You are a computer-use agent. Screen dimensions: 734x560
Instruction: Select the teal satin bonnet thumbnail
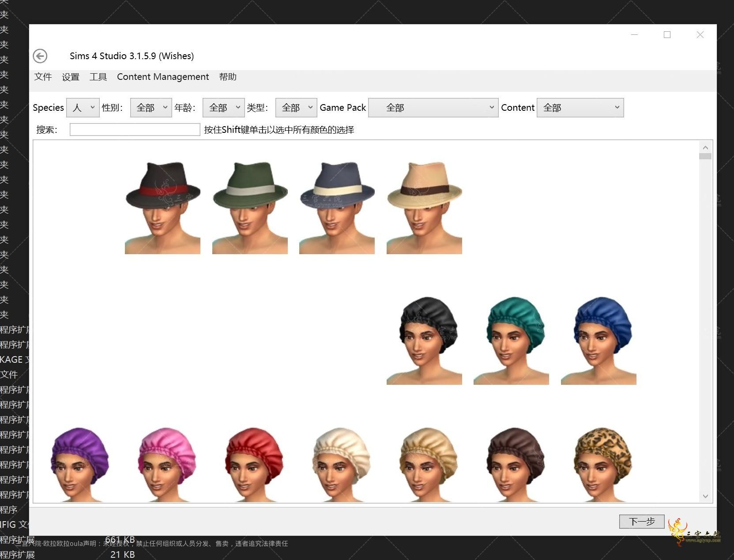point(511,340)
